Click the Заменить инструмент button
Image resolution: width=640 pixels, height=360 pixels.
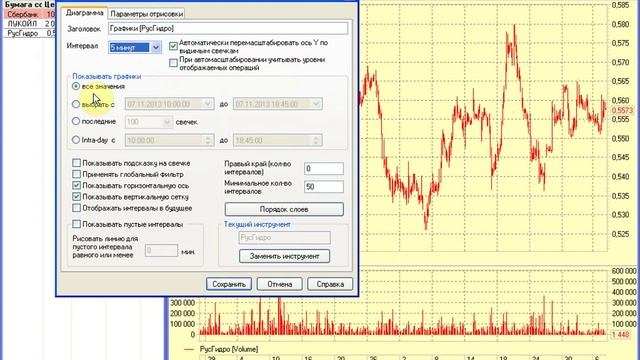[x=284, y=256]
